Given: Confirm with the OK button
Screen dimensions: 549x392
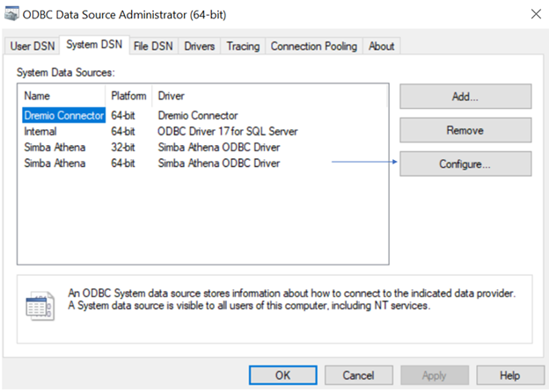Looking at the screenshot, I should pyautogui.click(x=282, y=375).
